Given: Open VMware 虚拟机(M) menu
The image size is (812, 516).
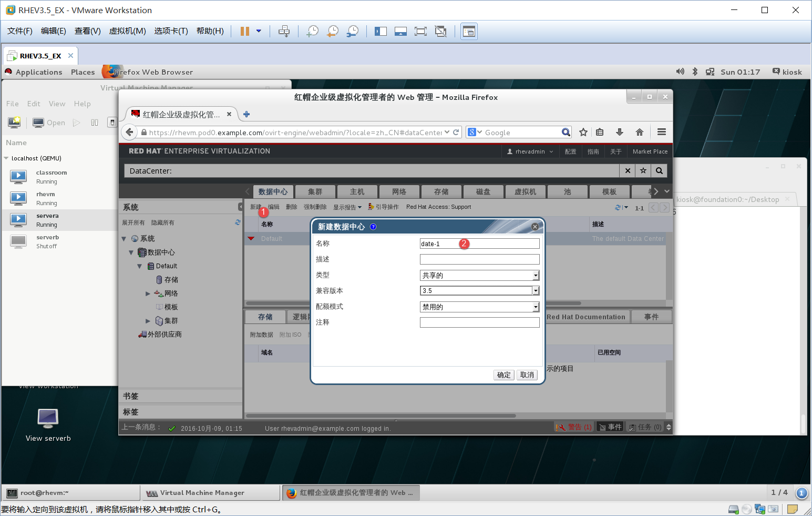Looking at the screenshot, I should point(127,31).
